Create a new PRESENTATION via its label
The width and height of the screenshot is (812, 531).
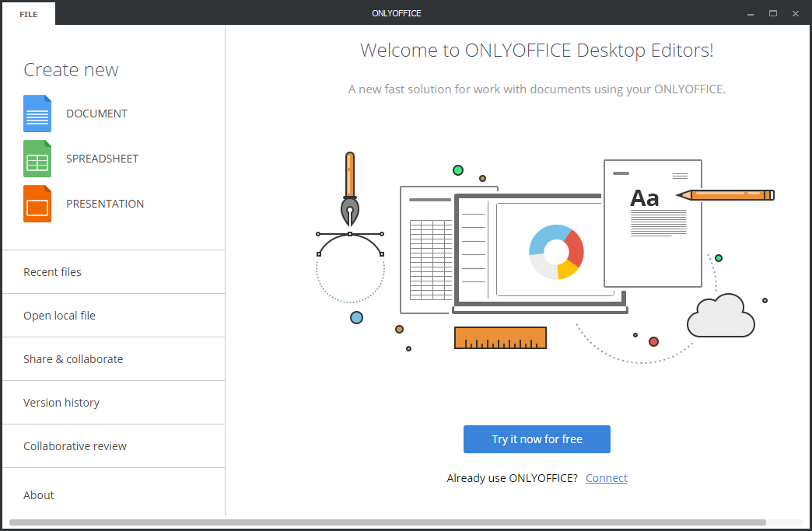(105, 204)
